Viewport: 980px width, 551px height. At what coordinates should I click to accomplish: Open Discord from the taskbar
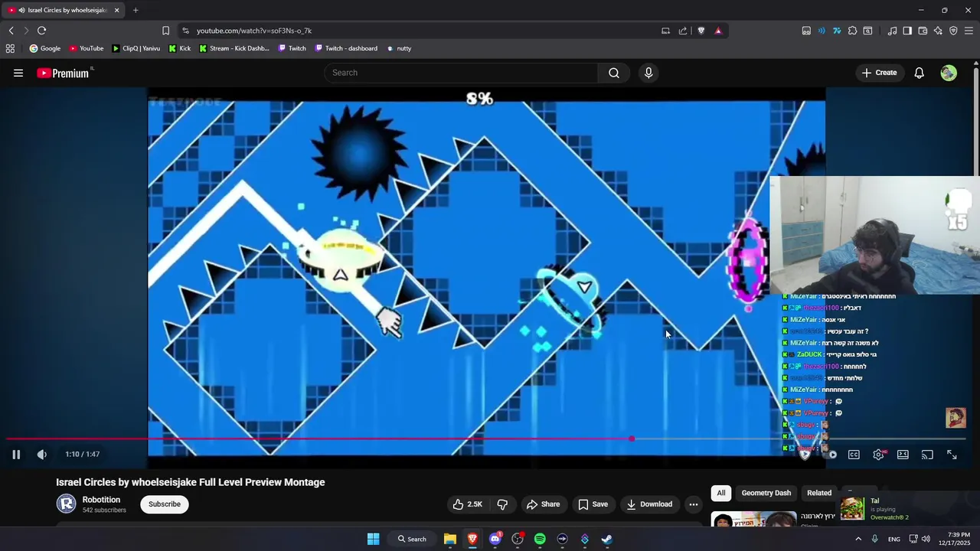click(x=495, y=539)
